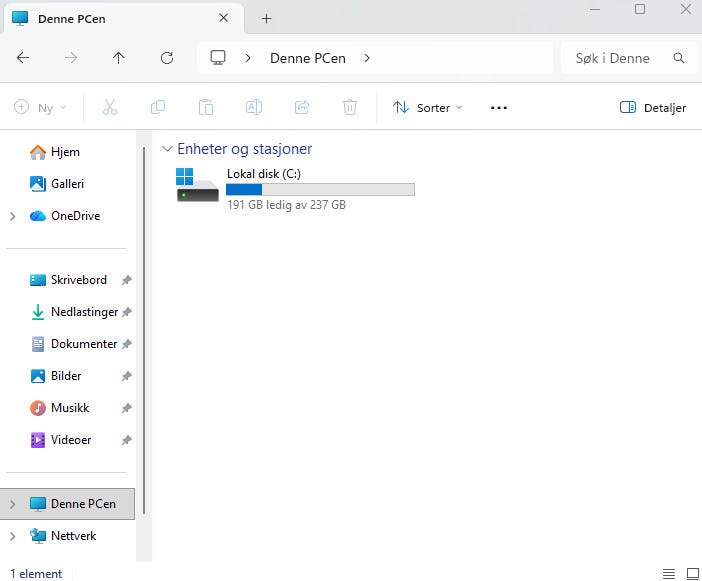Click the forward navigation arrow
Image resolution: width=702 pixels, height=581 pixels.
71,58
